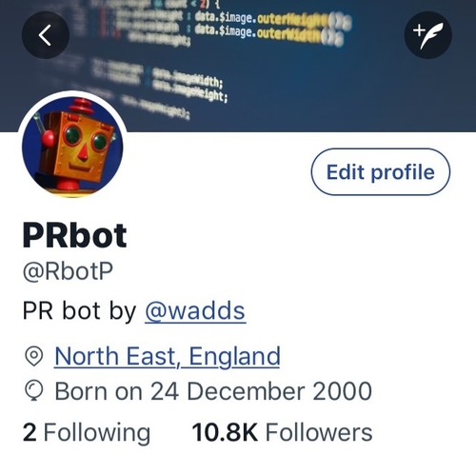
Task: Tap the location pin icon
Action: point(33,357)
